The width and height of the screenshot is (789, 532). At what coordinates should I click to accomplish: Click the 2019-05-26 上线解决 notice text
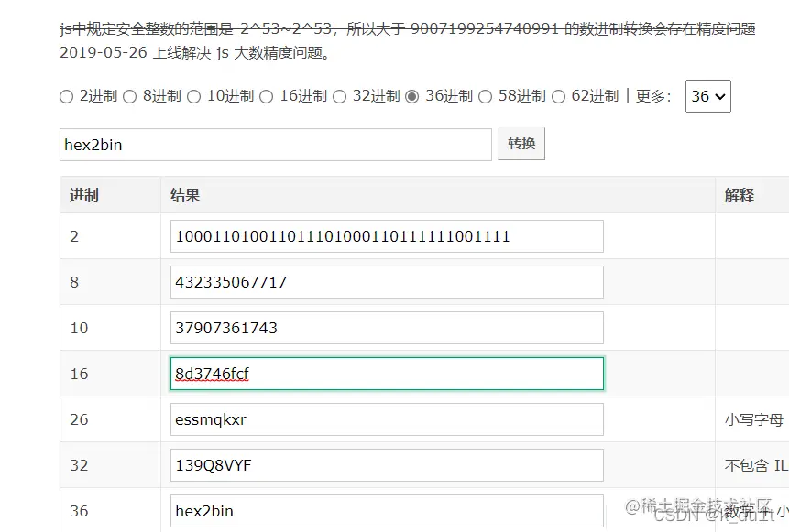click(195, 52)
